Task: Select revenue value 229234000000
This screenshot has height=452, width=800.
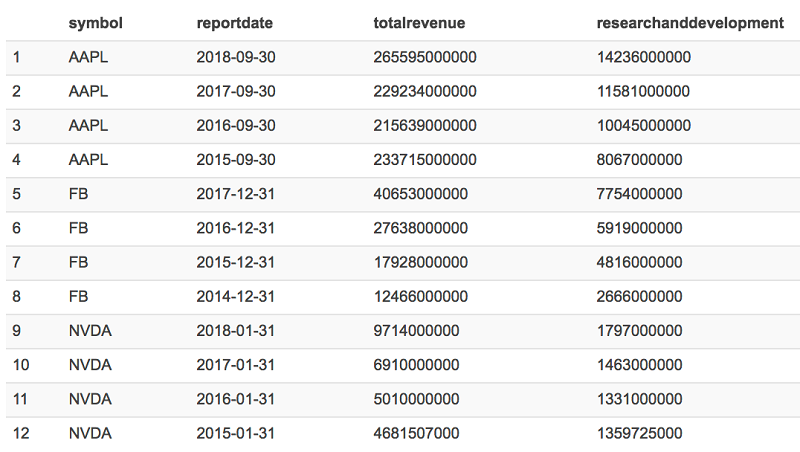Action: [x=424, y=91]
